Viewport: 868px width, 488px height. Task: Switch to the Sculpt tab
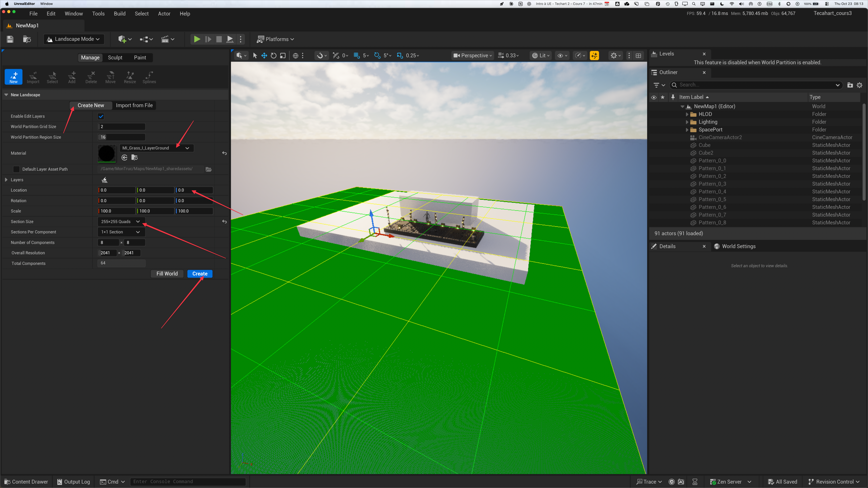click(x=115, y=58)
